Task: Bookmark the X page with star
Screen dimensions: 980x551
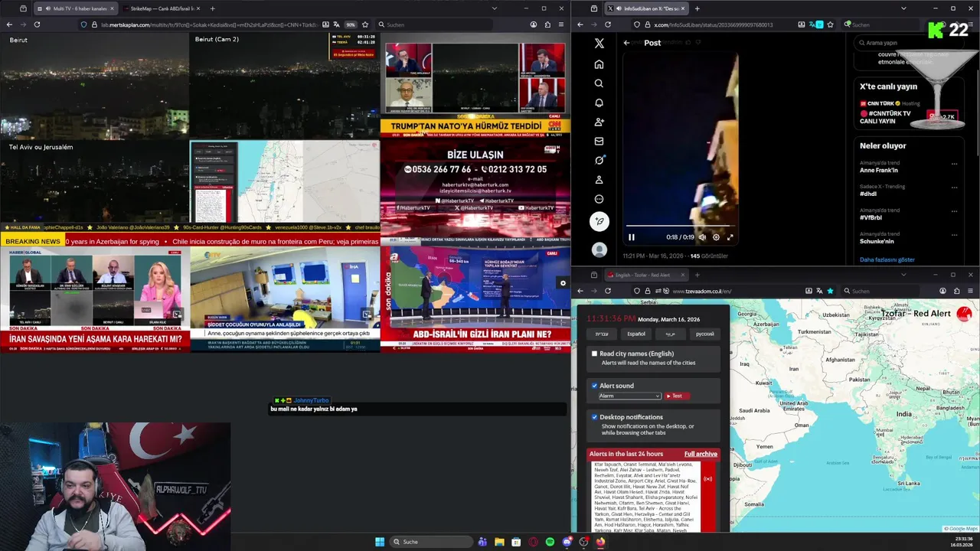Action: [x=830, y=24]
